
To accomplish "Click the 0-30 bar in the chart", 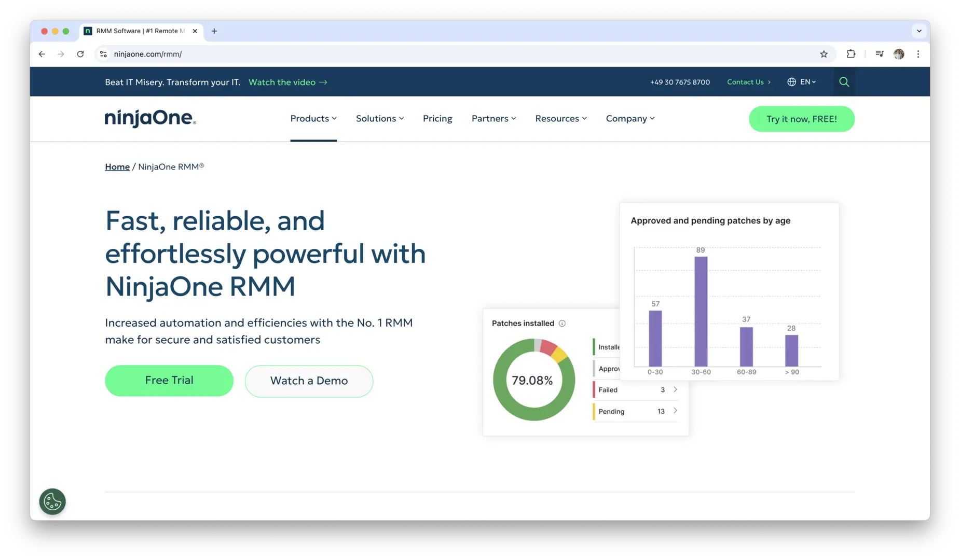I will [655, 339].
